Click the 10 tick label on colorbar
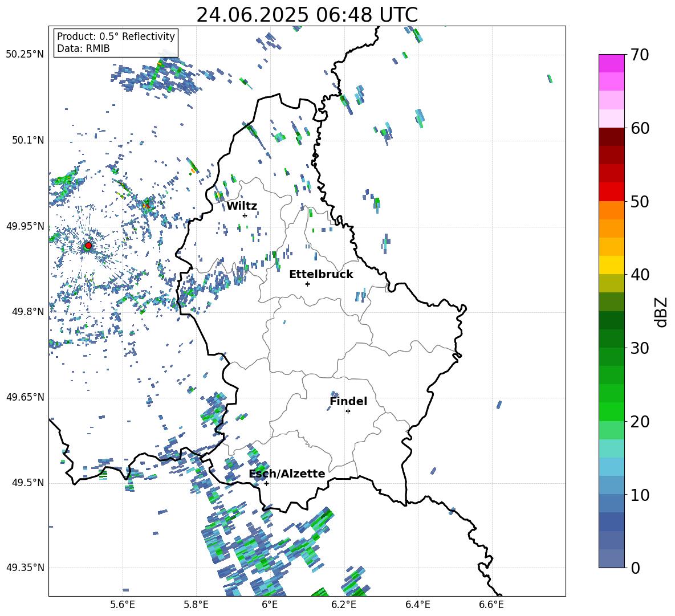This screenshot has height=616, width=675. pos(640,495)
